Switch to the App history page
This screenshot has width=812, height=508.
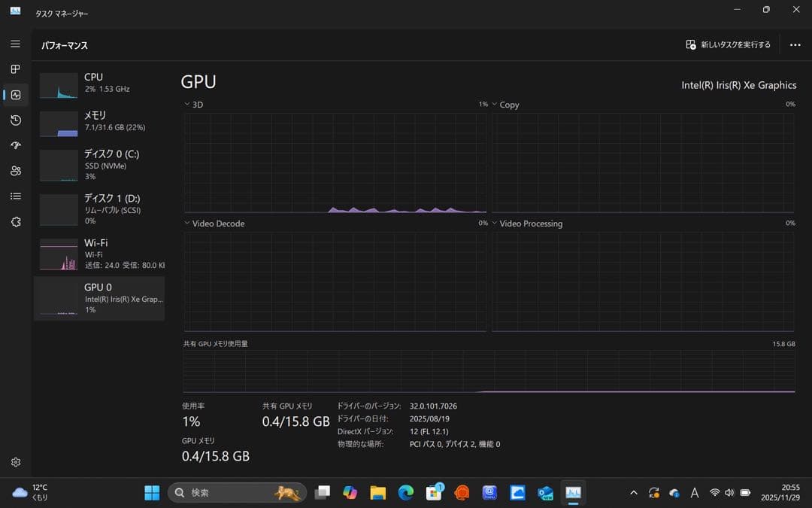point(15,120)
